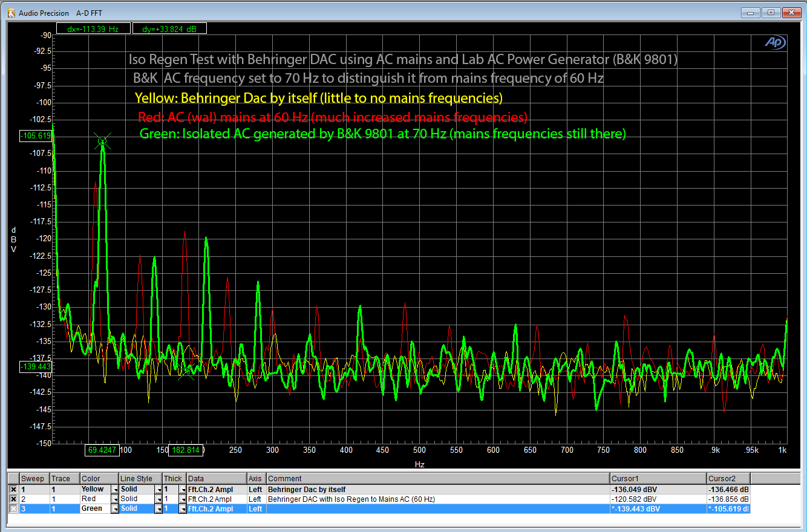
Task: Open Thick dropdown for sweep 2 row
Action: (x=183, y=499)
